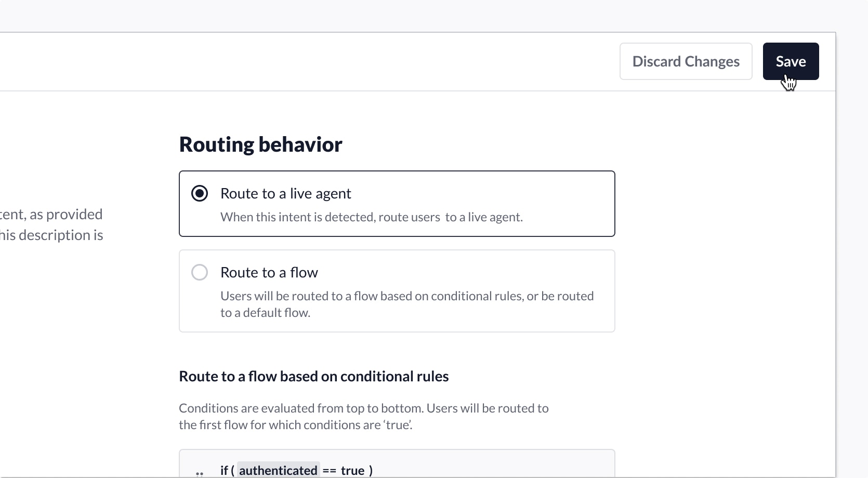Click the 'Users will be routed to a flow' description
868x478 pixels.
point(406,296)
